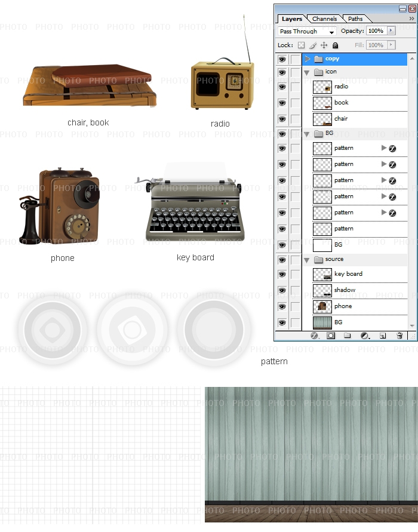Viewport: 418px width, 532px height.
Task: Toggle the Lock transparent pixels checkbox
Action: tap(302, 45)
